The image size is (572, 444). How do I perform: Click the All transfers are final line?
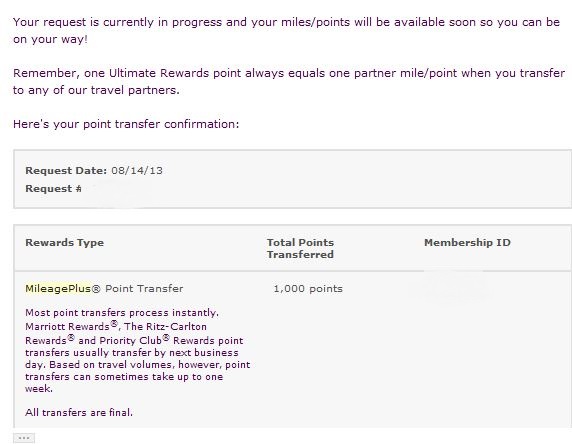point(79,413)
